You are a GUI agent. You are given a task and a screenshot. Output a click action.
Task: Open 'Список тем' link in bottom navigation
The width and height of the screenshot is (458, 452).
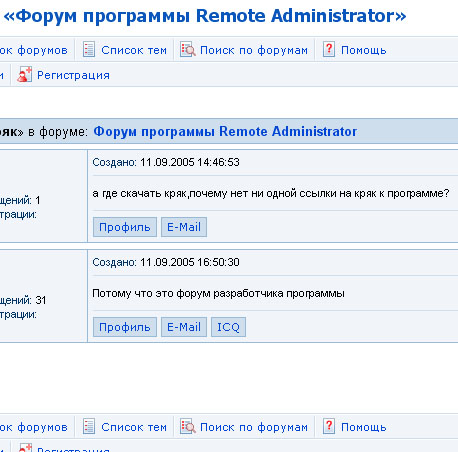point(134,427)
